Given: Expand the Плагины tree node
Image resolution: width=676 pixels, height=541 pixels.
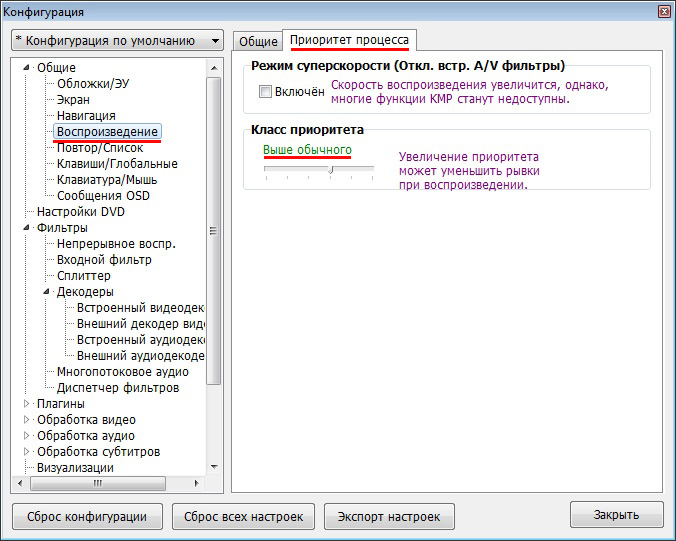Looking at the screenshot, I should (27, 403).
